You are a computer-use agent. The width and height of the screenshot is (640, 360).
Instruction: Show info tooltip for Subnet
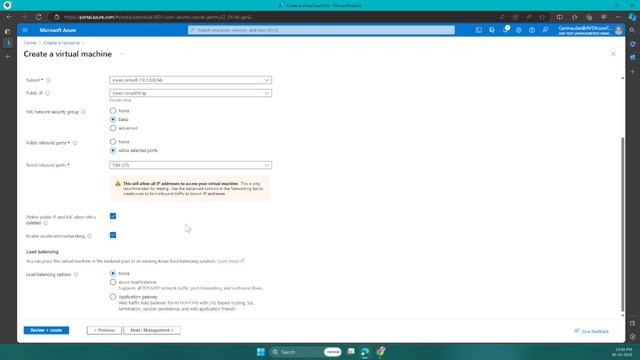[x=48, y=80]
